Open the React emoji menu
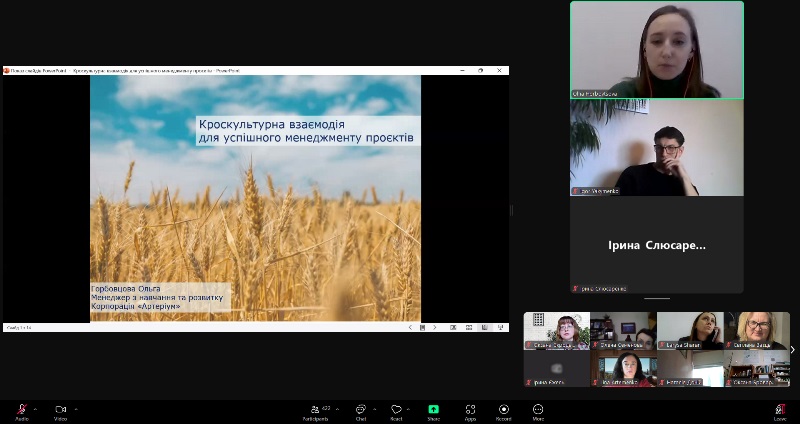Viewport: 800px width, 424px height. [397, 410]
